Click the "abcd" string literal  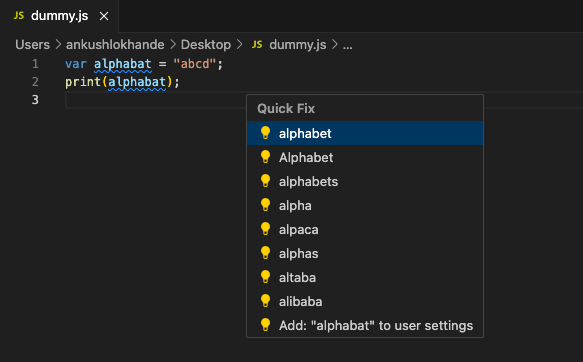coord(194,64)
